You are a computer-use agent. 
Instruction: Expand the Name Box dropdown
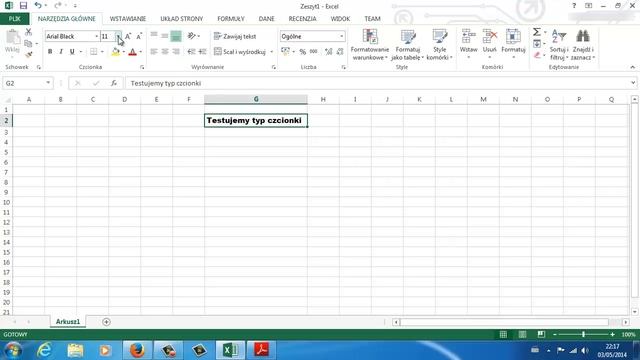coord(48,83)
